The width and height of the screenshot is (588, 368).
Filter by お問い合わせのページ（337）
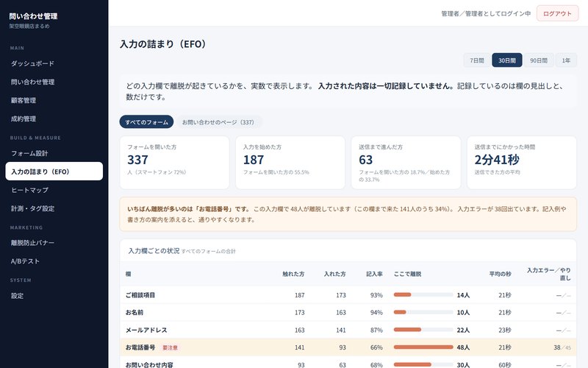(218, 122)
